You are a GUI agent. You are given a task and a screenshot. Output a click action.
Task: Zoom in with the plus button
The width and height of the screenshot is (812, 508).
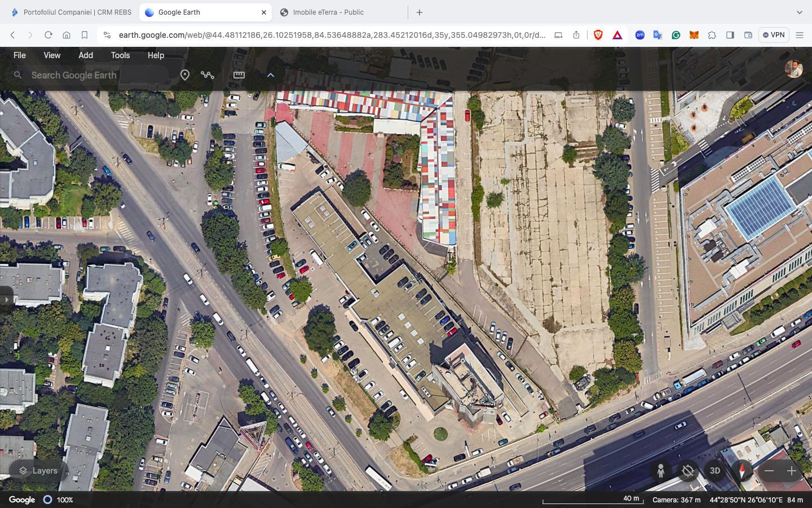(791, 471)
